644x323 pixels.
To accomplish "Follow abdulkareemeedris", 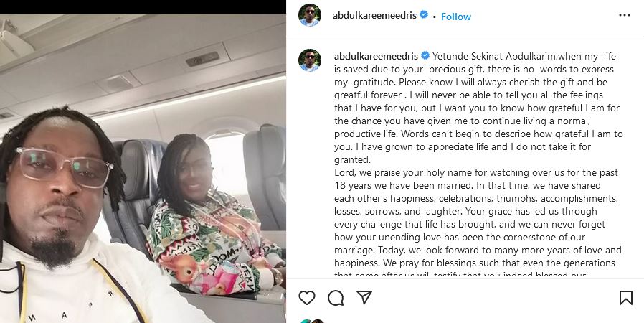I will pyautogui.click(x=456, y=17).
